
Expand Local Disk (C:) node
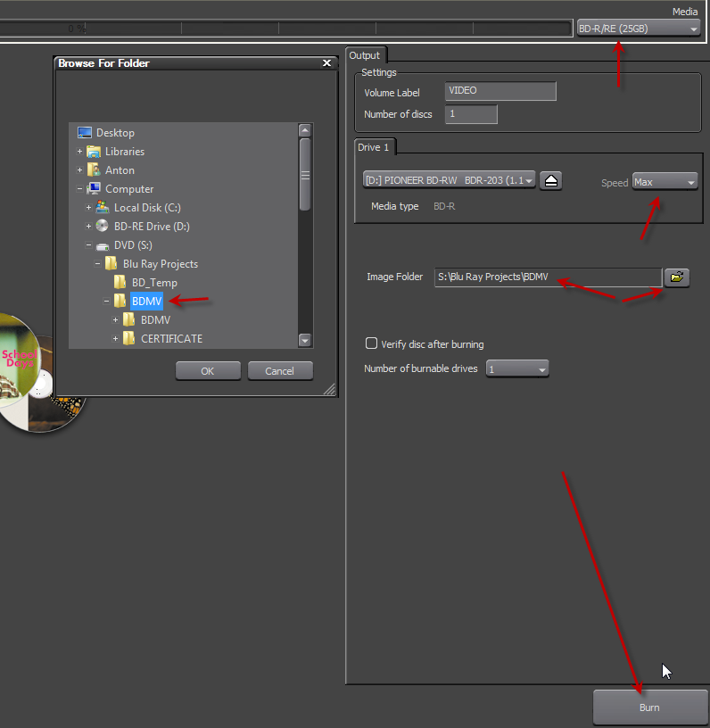[x=88, y=208]
